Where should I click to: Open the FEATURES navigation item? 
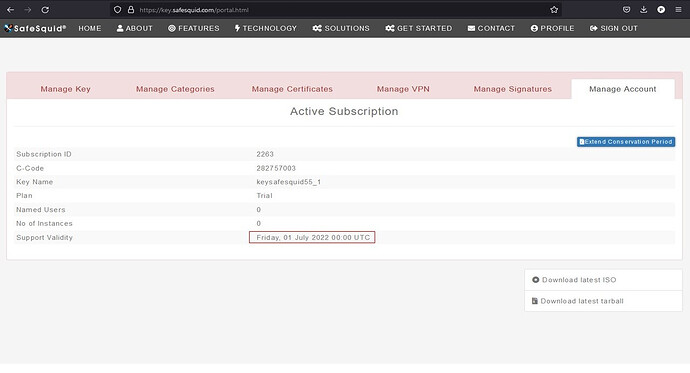194,28
